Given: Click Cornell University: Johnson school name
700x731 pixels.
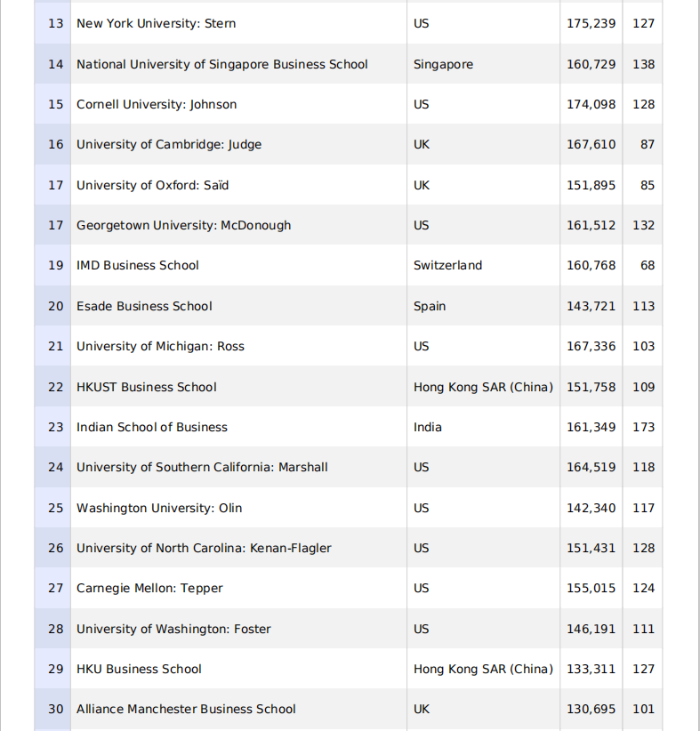Looking at the screenshot, I should (157, 105).
